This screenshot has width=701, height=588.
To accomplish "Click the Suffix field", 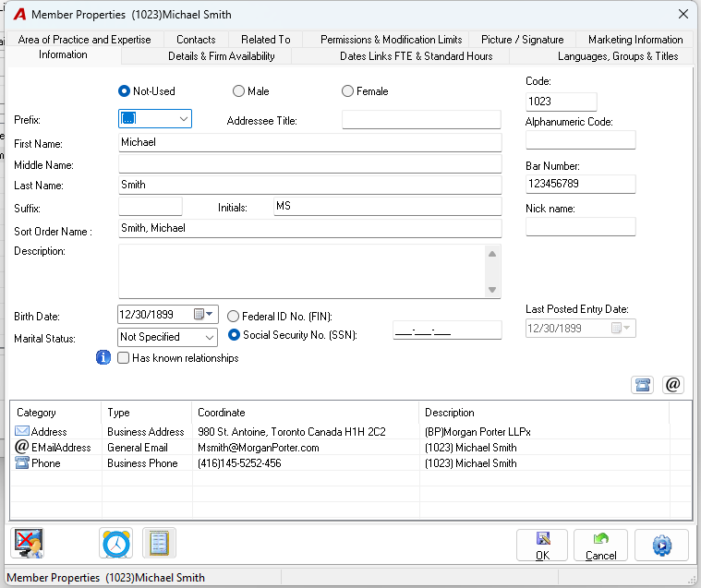I will coord(151,206).
